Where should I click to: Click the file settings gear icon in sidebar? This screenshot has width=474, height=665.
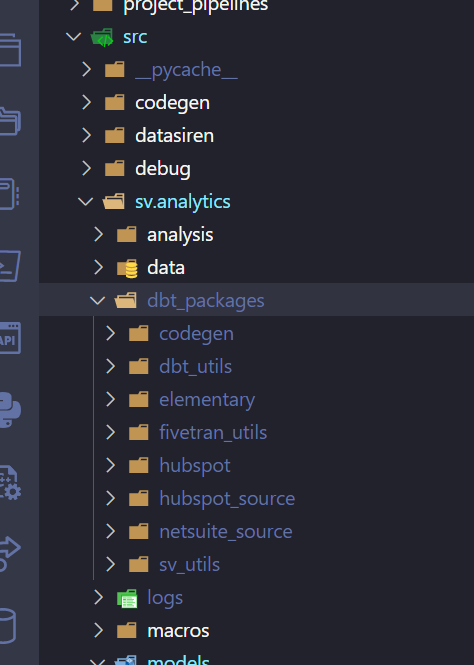10,483
